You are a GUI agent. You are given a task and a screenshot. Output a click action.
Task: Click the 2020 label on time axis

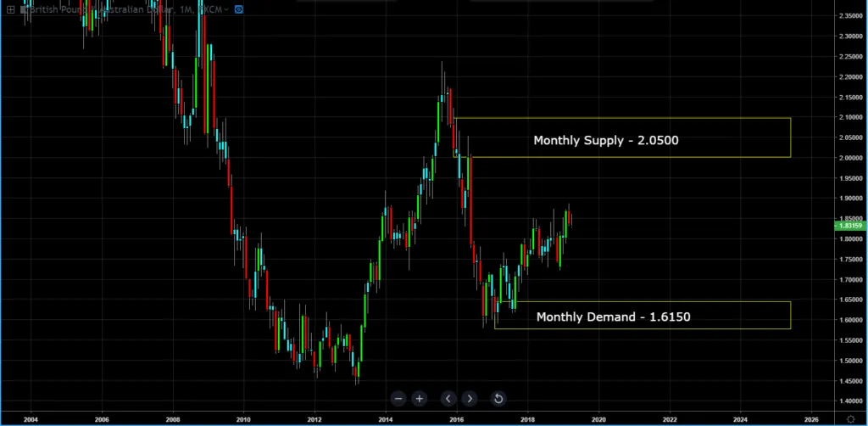pyautogui.click(x=598, y=419)
